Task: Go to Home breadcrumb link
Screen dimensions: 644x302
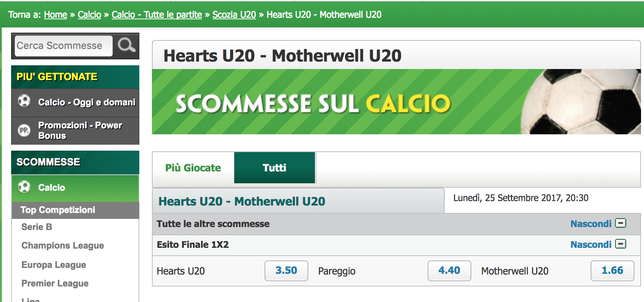Action: (x=56, y=14)
